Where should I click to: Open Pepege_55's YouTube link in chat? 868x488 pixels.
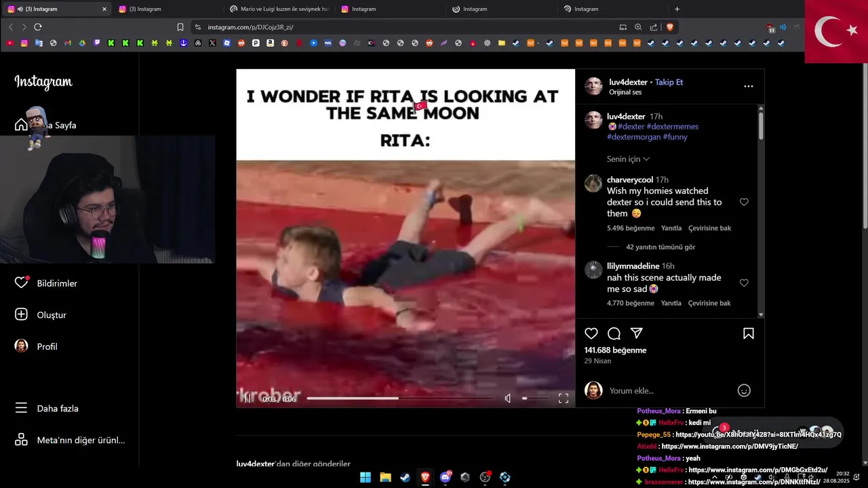[758, 434]
